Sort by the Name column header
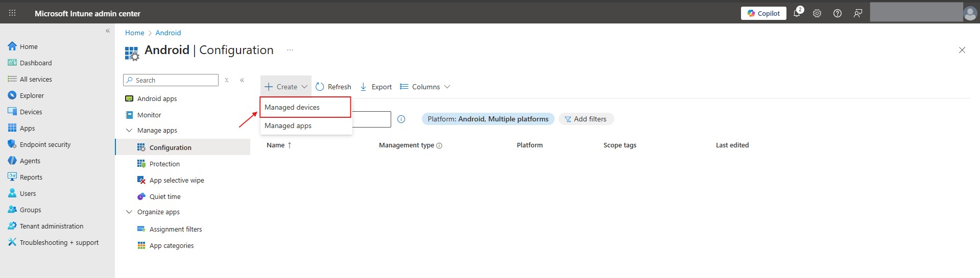The height and width of the screenshot is (278, 980). (x=276, y=145)
